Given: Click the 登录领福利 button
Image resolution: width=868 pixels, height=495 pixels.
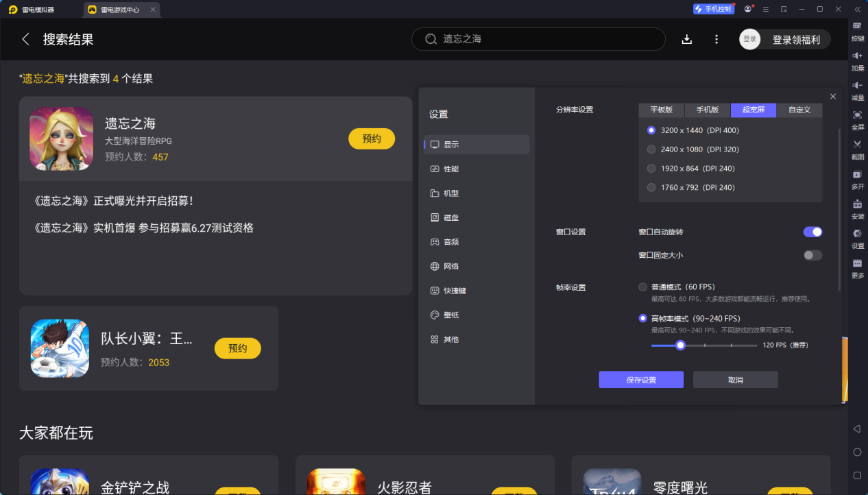Looking at the screenshot, I should coord(796,39).
